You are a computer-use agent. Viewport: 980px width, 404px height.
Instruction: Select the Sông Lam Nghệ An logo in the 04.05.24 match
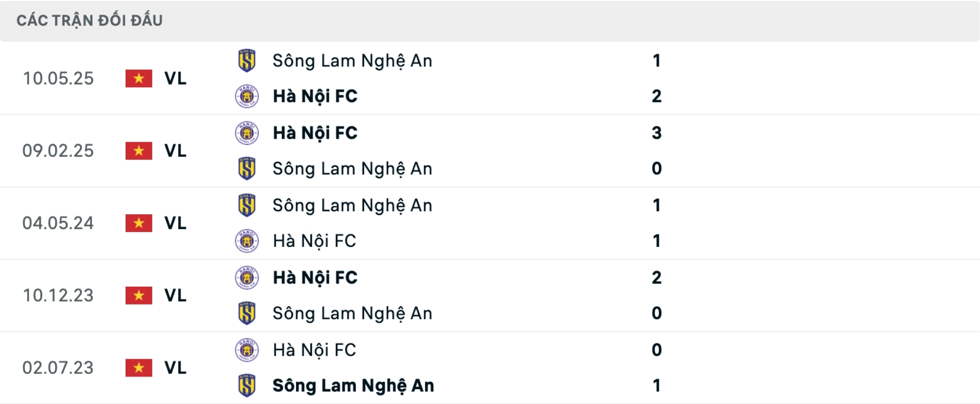click(247, 205)
